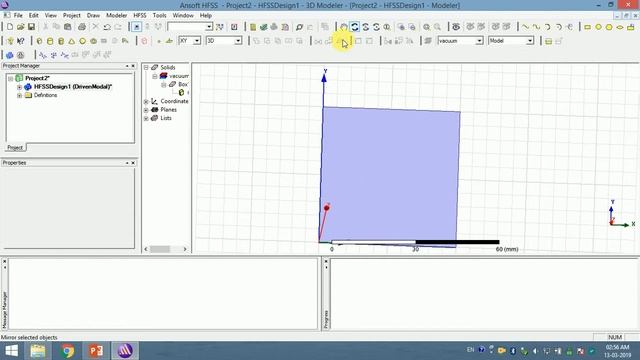Collapse the vacuum node under Solids
The width and height of the screenshot is (640, 360).
(155, 76)
